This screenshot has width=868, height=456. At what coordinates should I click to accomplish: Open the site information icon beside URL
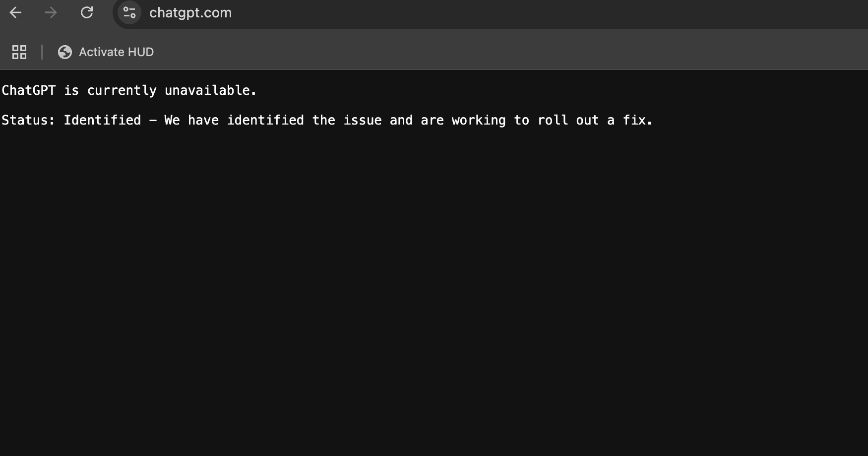click(129, 12)
